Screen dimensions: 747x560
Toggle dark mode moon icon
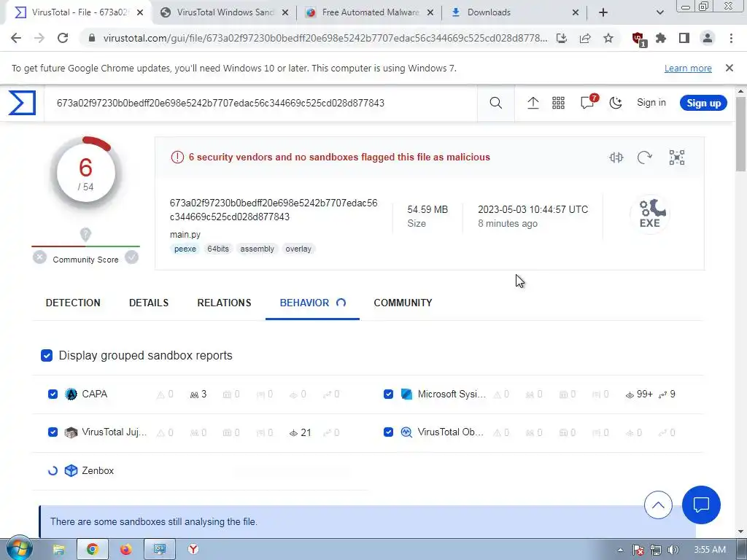coord(616,103)
